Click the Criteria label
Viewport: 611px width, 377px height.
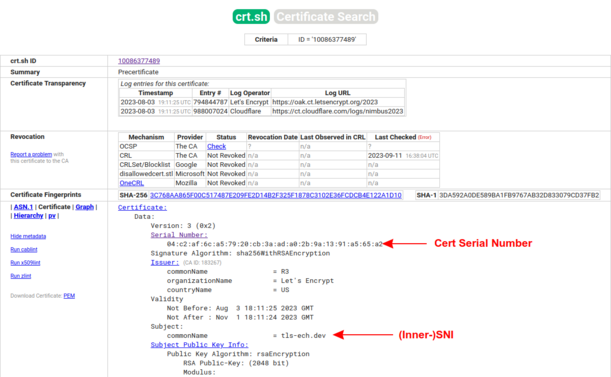(266, 39)
